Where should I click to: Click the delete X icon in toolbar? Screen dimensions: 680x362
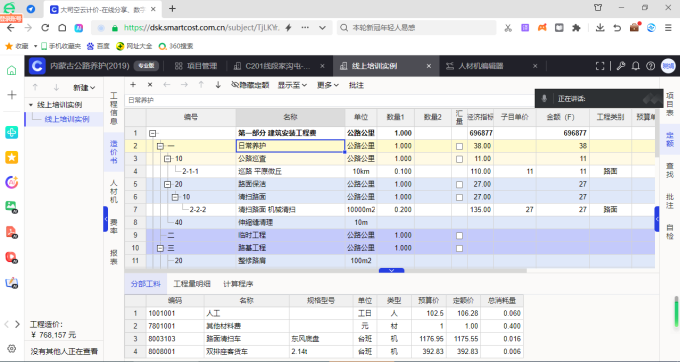(x=150, y=85)
